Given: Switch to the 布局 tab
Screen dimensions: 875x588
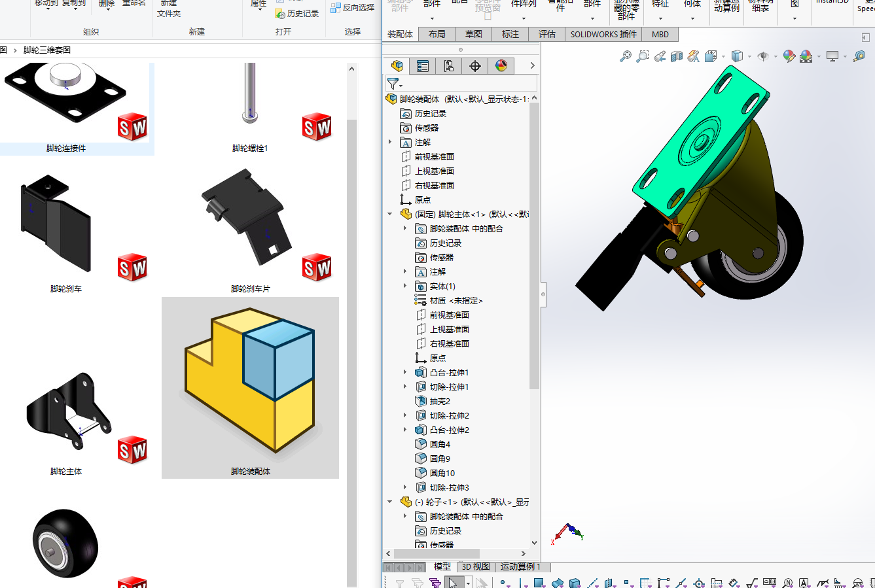Looking at the screenshot, I should pos(437,35).
